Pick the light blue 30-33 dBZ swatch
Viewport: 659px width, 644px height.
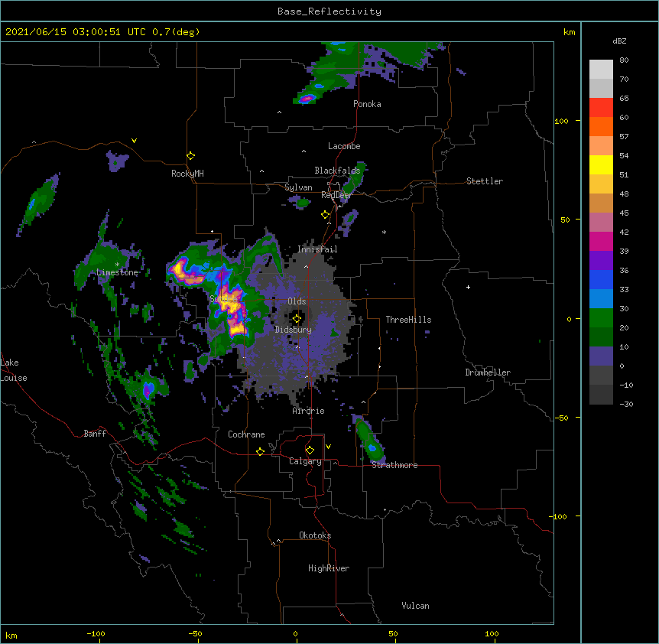pyautogui.click(x=601, y=299)
